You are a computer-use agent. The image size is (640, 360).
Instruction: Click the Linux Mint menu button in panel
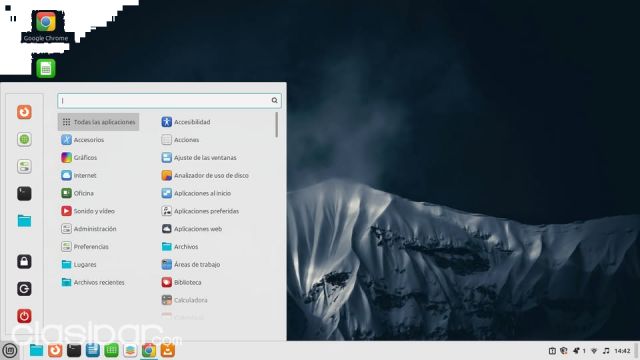click(x=10, y=351)
